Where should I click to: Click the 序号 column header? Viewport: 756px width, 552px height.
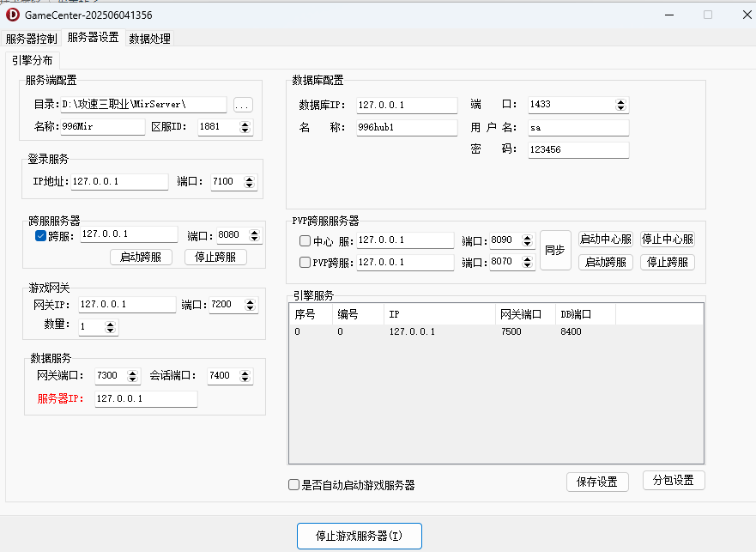(311, 314)
